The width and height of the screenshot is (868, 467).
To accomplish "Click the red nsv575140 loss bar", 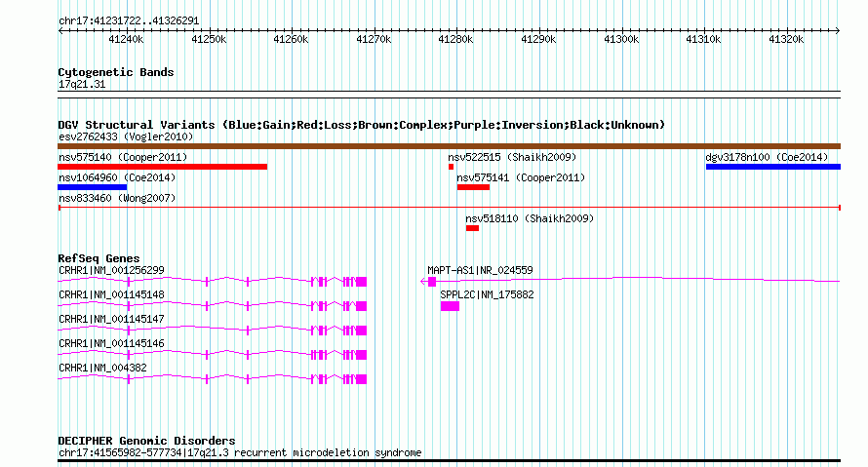I will [162, 167].
